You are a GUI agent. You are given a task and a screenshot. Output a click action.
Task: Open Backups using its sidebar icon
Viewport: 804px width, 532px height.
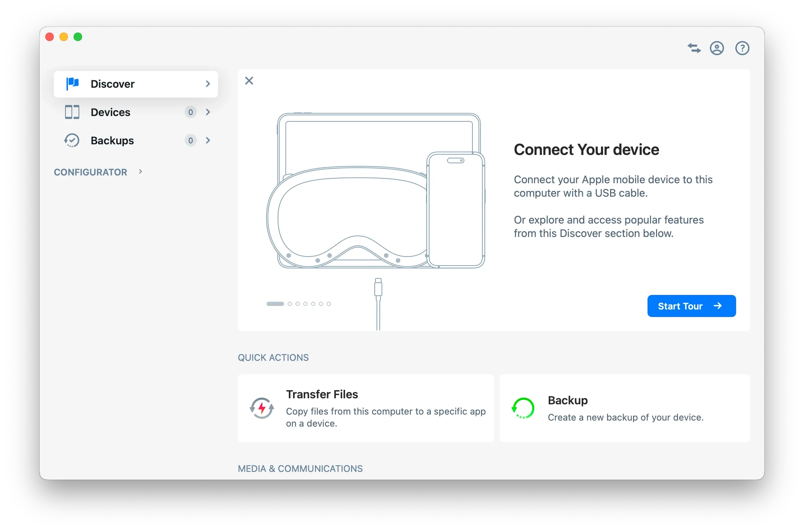pos(72,140)
